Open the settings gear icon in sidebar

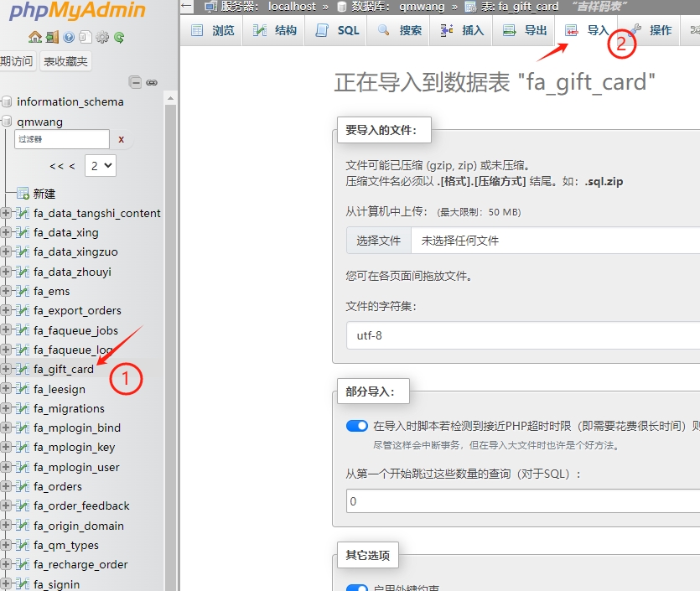point(102,37)
